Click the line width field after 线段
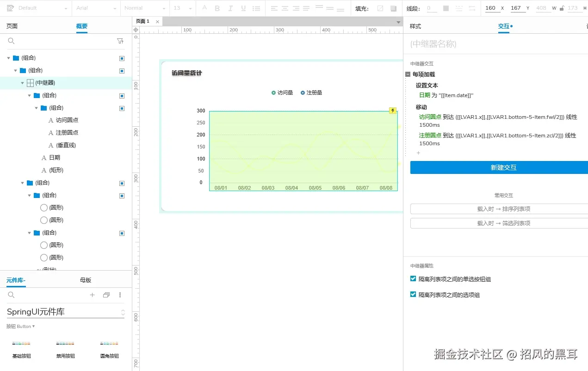Viewport: 588px width, 371px height. coord(431,8)
